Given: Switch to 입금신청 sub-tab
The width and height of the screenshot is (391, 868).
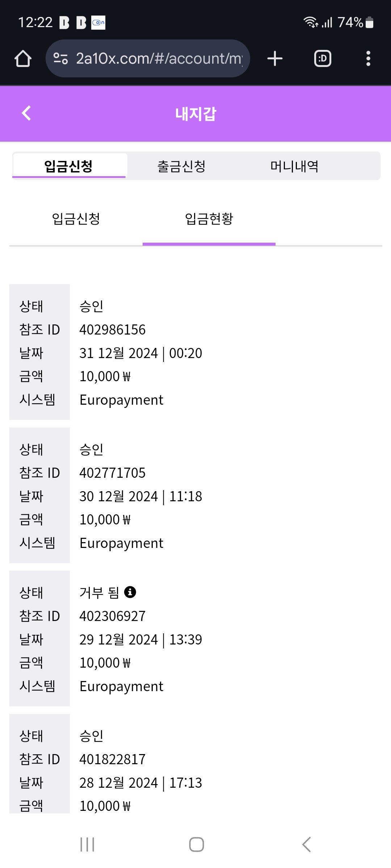Looking at the screenshot, I should click(76, 219).
